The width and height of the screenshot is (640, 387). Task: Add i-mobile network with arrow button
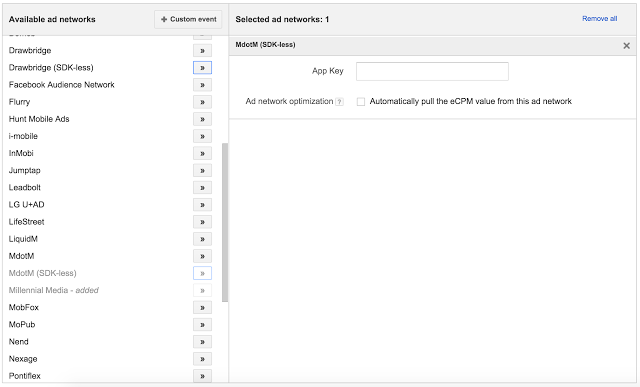[x=202, y=136]
